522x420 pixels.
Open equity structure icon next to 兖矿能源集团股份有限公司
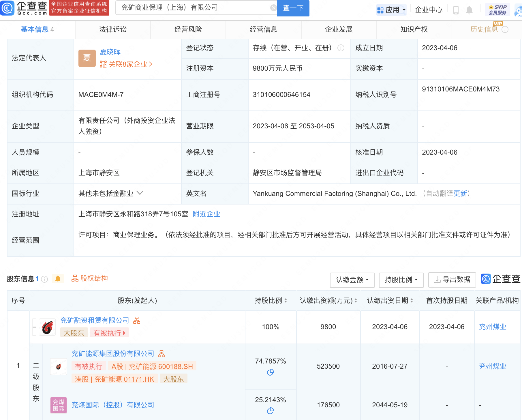pos(162,354)
